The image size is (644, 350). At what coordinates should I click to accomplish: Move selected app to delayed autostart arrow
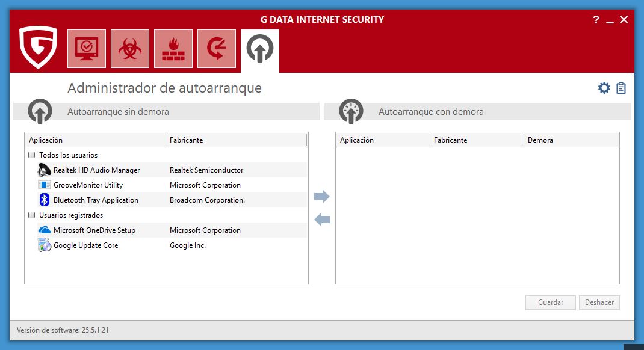point(321,197)
